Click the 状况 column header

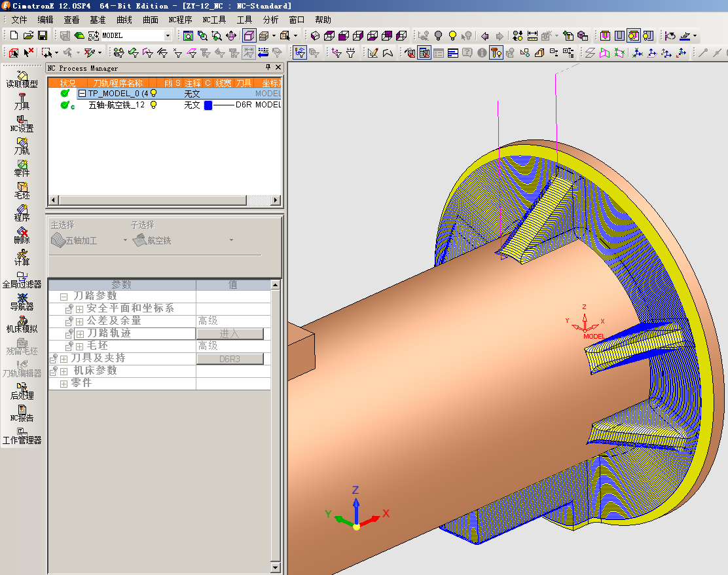[x=67, y=83]
